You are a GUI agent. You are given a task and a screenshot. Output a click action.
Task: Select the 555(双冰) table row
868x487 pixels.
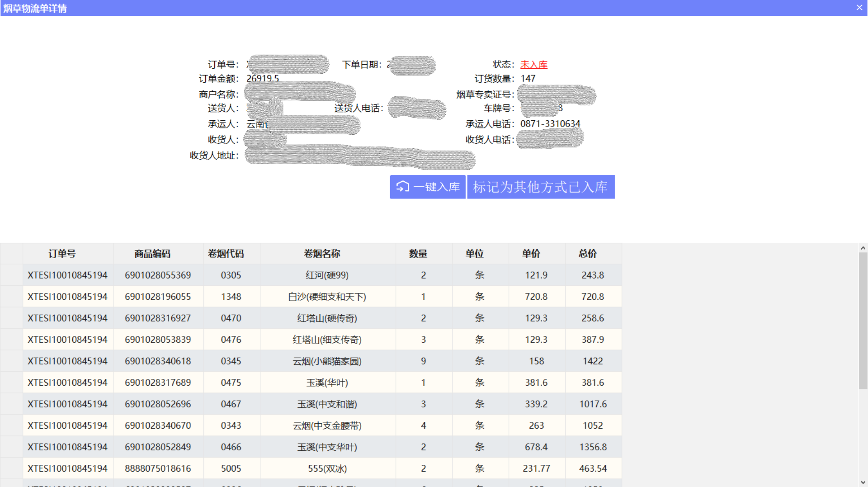tap(322, 468)
